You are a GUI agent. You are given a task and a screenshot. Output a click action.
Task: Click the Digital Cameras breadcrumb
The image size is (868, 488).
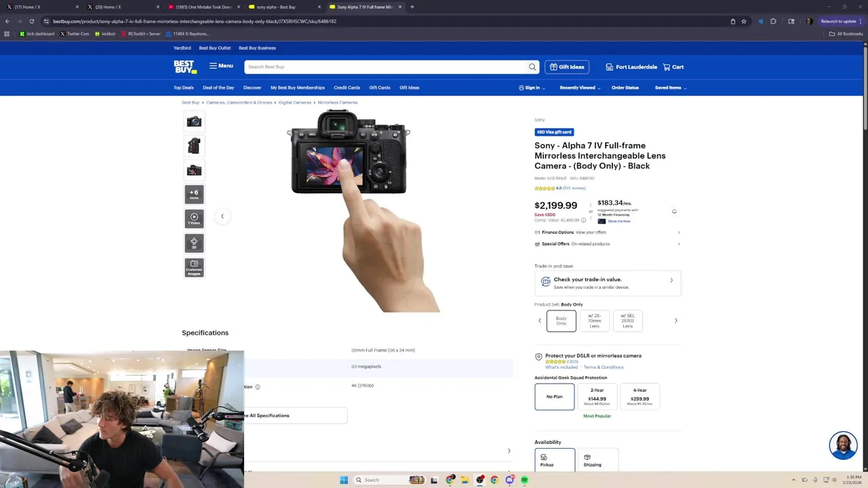coord(295,102)
